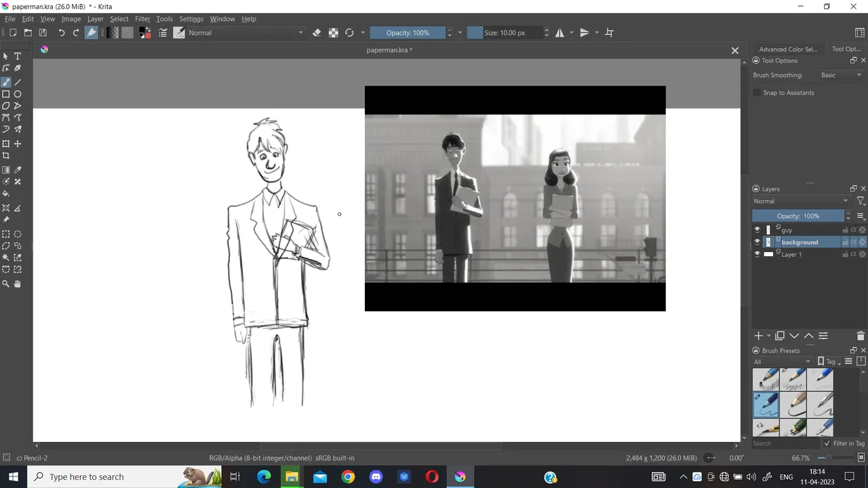The height and width of the screenshot is (488, 868).
Task: Open Brush Smoothing dropdown
Action: pos(841,75)
